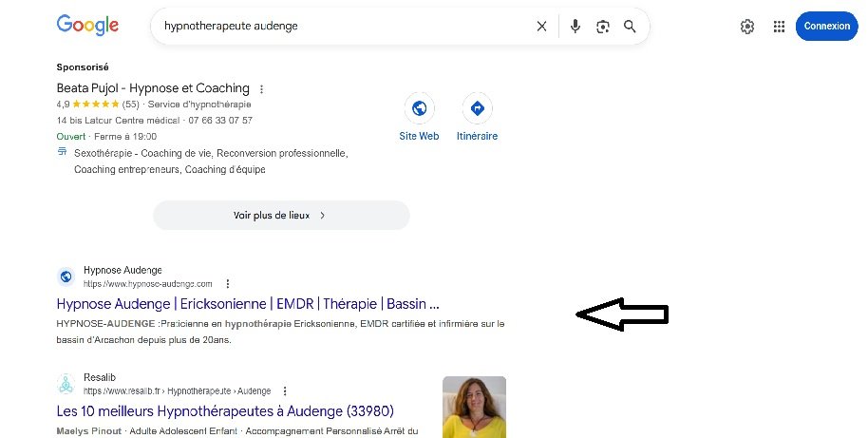
Task: Open Google Lens image search icon
Action: [x=603, y=26]
